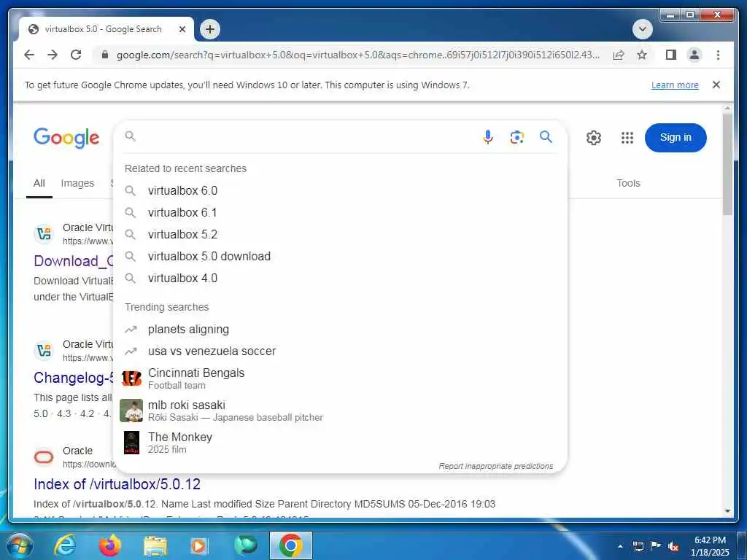747x560 pixels.
Task: Dismiss the Chrome update notification bar
Action: (716, 85)
